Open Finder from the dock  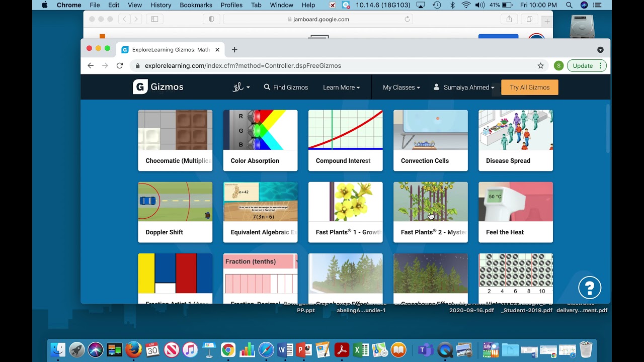(58, 349)
